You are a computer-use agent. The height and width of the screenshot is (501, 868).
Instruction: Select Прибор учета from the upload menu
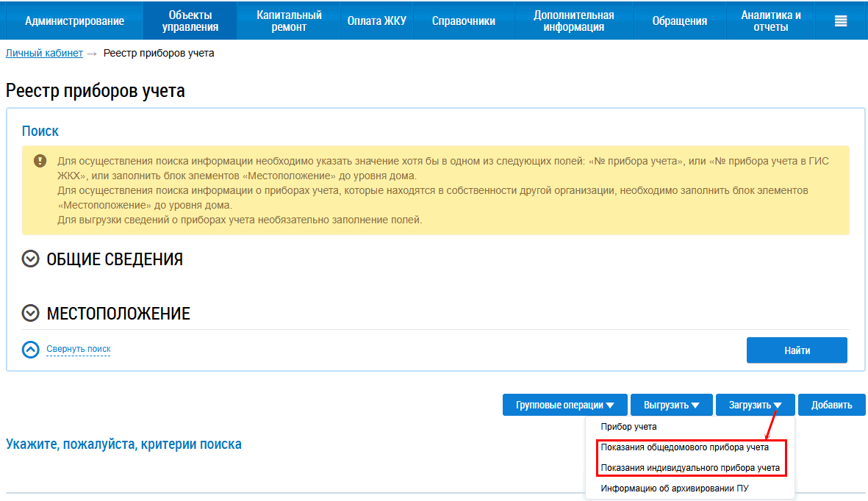(628, 426)
